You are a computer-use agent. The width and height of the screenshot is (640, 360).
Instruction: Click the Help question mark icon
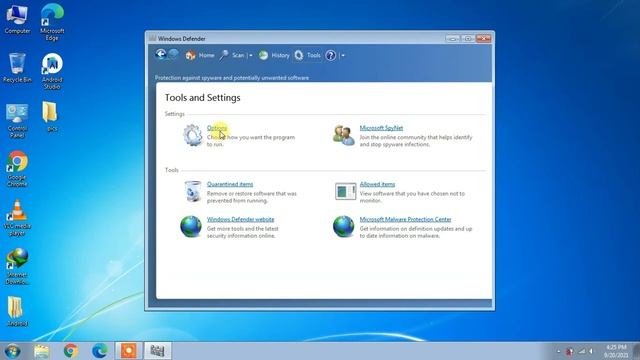pyautogui.click(x=331, y=55)
